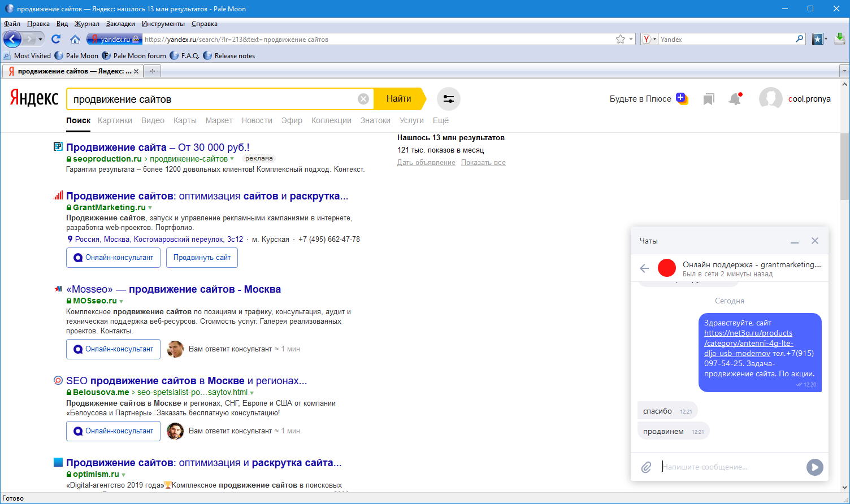Screen dimensions: 850x504
Task: Open the Инструменты menu
Action: coord(163,24)
